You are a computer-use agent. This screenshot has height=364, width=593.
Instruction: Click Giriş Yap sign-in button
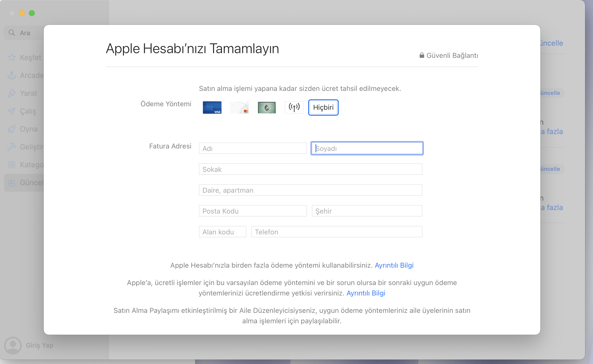39,345
